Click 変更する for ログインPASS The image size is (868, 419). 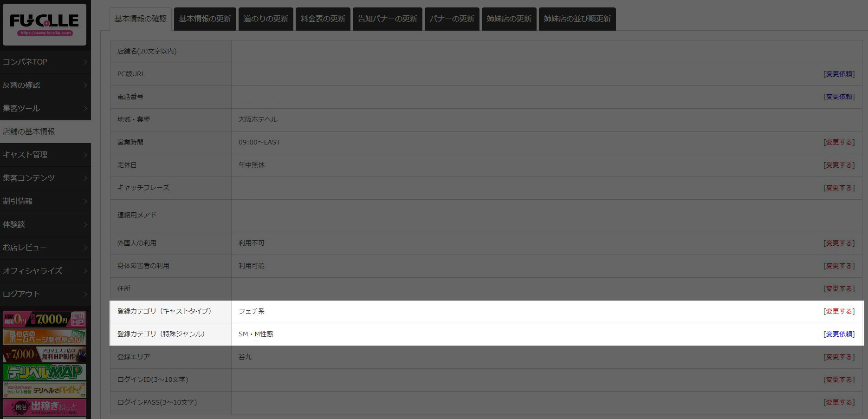(x=839, y=402)
